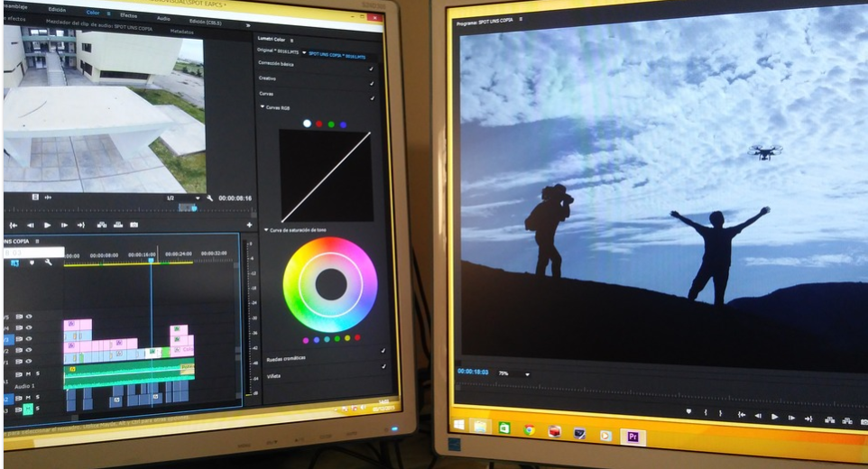
Task: Play the clip in the Source monitor
Action: click(x=47, y=225)
